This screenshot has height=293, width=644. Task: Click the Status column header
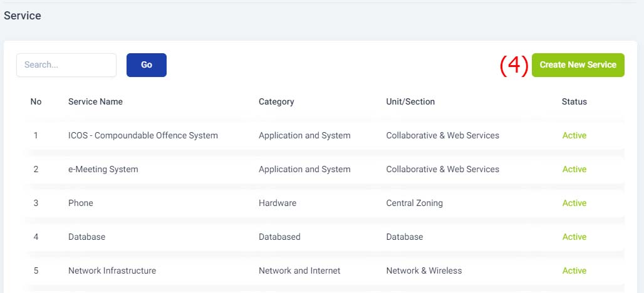(574, 101)
